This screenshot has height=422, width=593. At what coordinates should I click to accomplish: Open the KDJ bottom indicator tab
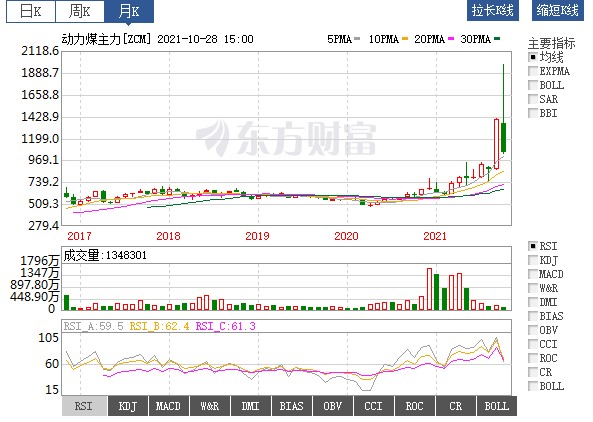click(128, 406)
